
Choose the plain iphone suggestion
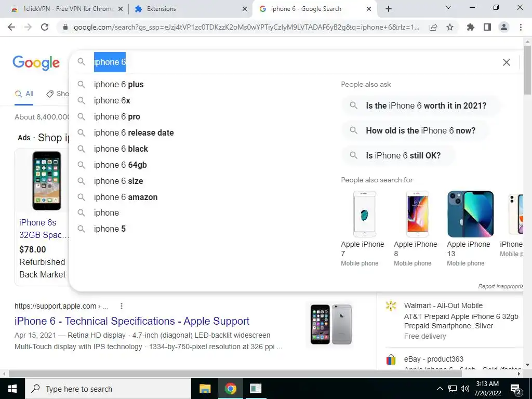(x=106, y=212)
